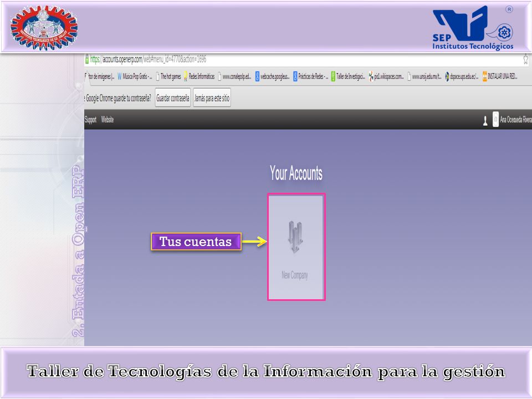Open the www.unsij.edu.mx bookmark
Image resolution: width=532 pixels, height=399 pixels.
point(424,76)
